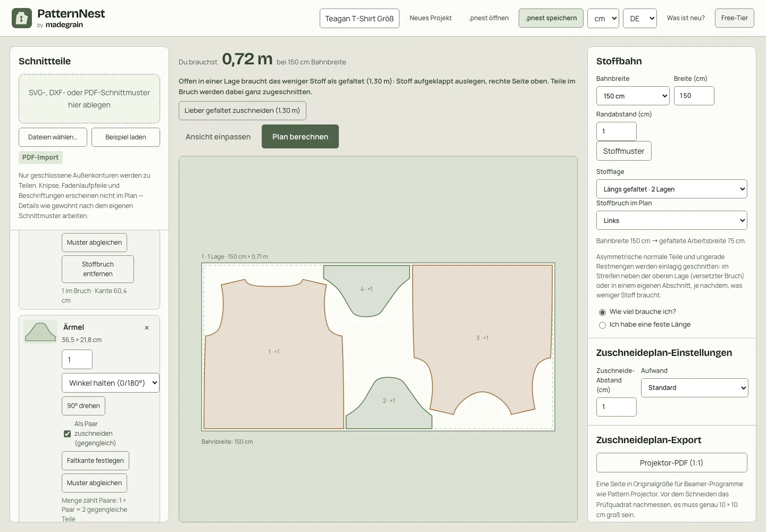Click Faltkante festlegen button
The width and height of the screenshot is (766, 532).
[95, 461]
